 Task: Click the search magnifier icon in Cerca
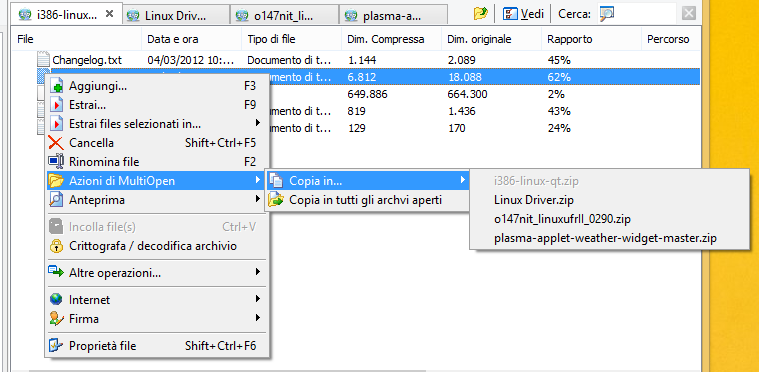(607, 14)
